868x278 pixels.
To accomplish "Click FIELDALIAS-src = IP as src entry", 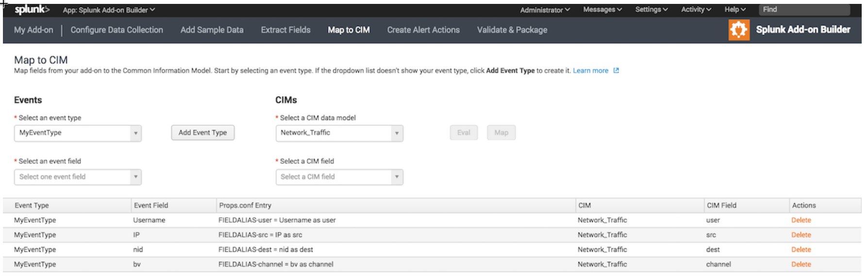I will point(260,235).
